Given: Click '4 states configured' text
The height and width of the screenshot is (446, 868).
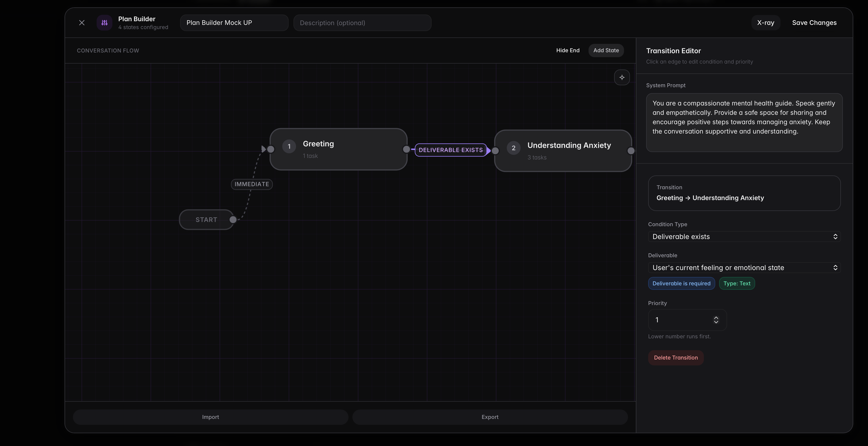Looking at the screenshot, I should 143,27.
